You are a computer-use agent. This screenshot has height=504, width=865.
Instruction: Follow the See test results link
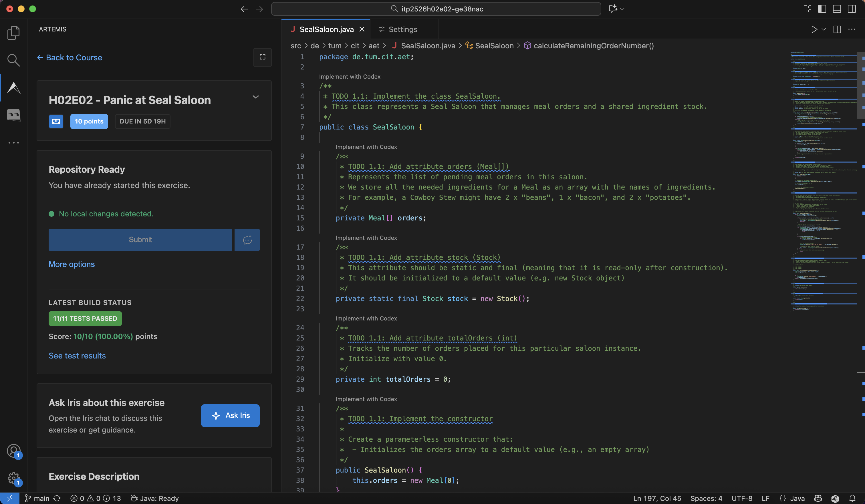[x=77, y=356]
